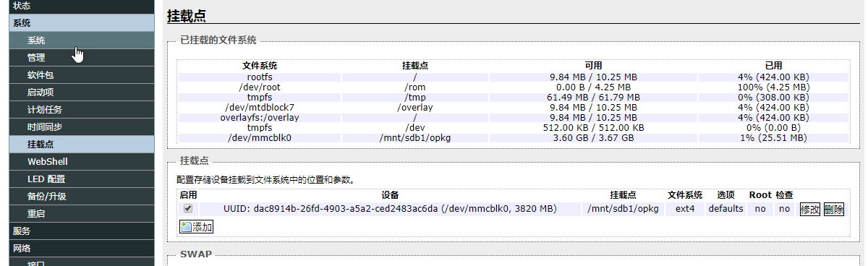The image size is (868, 266).
Task: Click 3.60 GB / 3.67 GB value
Action: click(593, 137)
